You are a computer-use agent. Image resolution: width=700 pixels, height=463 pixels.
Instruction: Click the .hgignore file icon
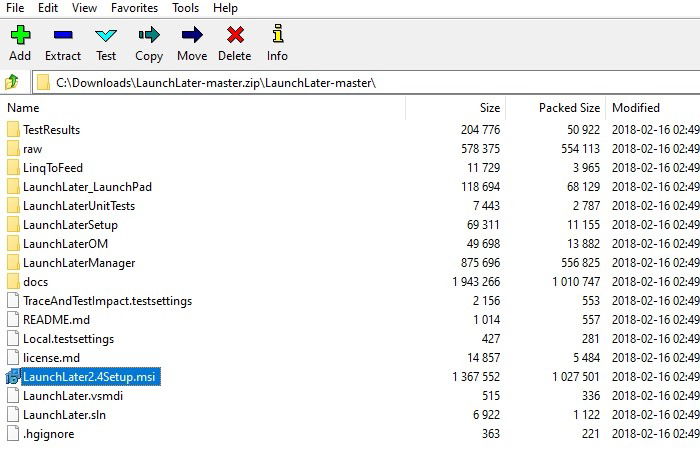(x=13, y=433)
